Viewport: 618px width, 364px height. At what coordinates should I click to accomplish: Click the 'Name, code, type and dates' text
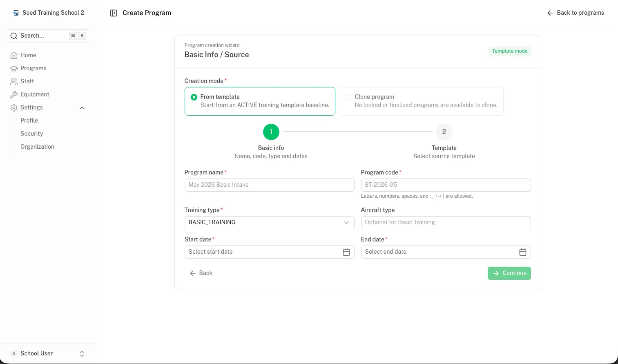[271, 156]
